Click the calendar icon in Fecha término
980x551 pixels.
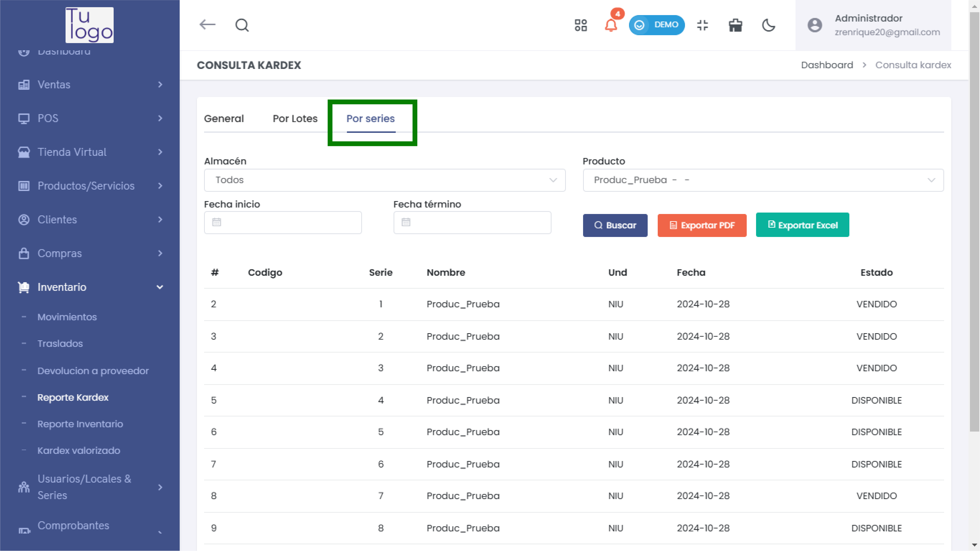pyautogui.click(x=406, y=222)
